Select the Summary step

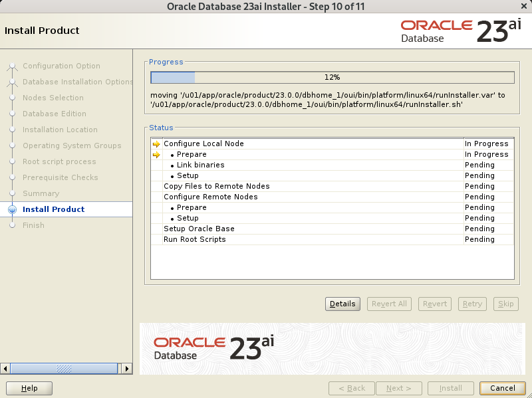pos(41,193)
